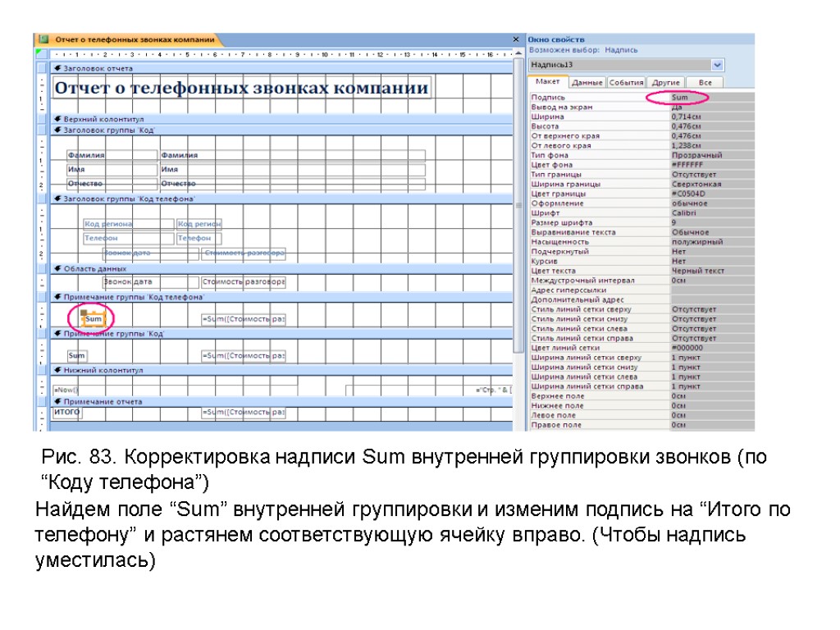This screenshot has height=630, width=840.
Task: Select 'Стоимость разговора' field in 'Область данных'
Action: (x=243, y=281)
